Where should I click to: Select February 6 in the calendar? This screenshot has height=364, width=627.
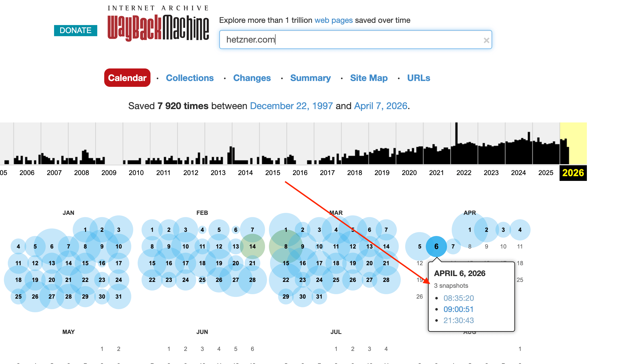pyautogui.click(x=236, y=230)
